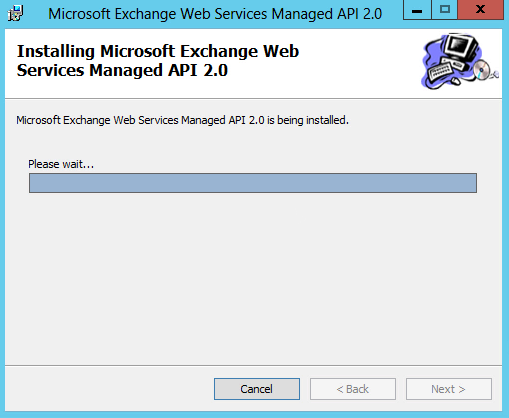Screen dimensions: 509x418
Task: Click the computer and CD setup graphic
Action: click(460, 61)
